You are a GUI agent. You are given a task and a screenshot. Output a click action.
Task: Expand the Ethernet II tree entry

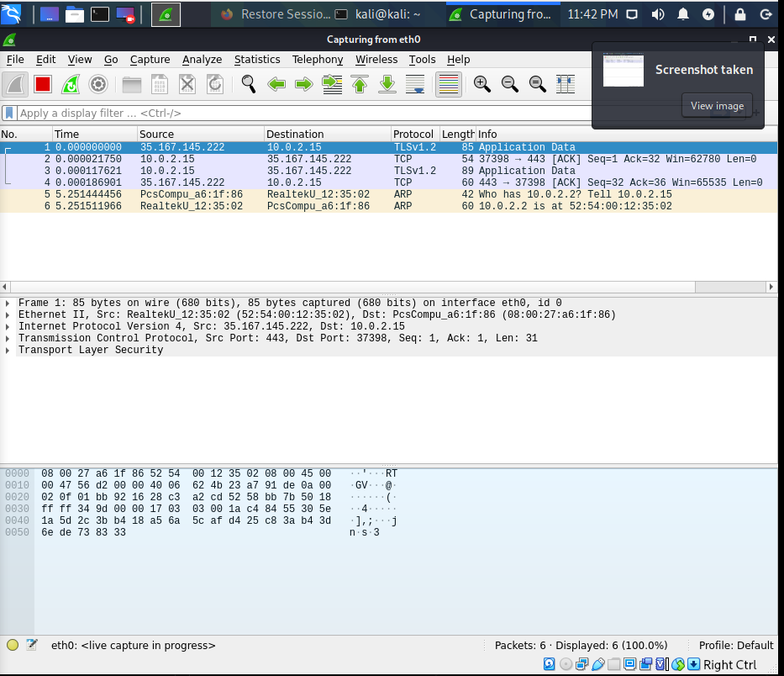[8, 314]
